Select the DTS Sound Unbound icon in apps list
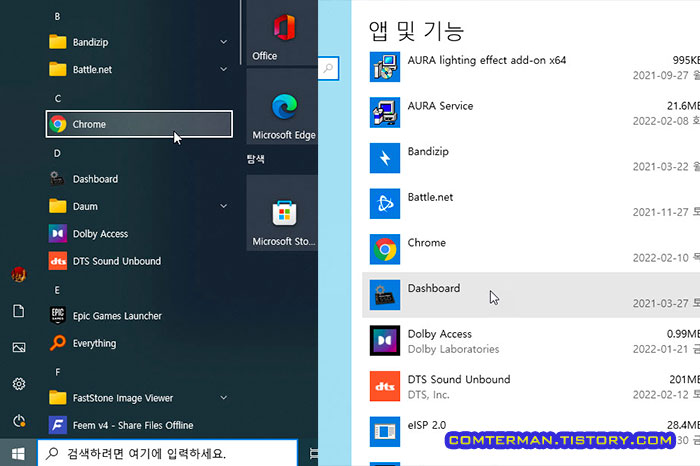Screen dimensions: 700x466 (x=385, y=386)
